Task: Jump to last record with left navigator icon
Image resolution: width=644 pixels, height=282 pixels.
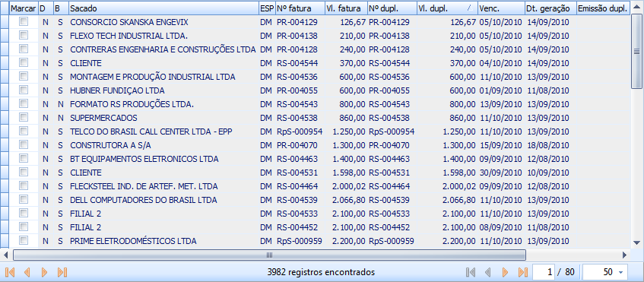Action: coord(62,272)
